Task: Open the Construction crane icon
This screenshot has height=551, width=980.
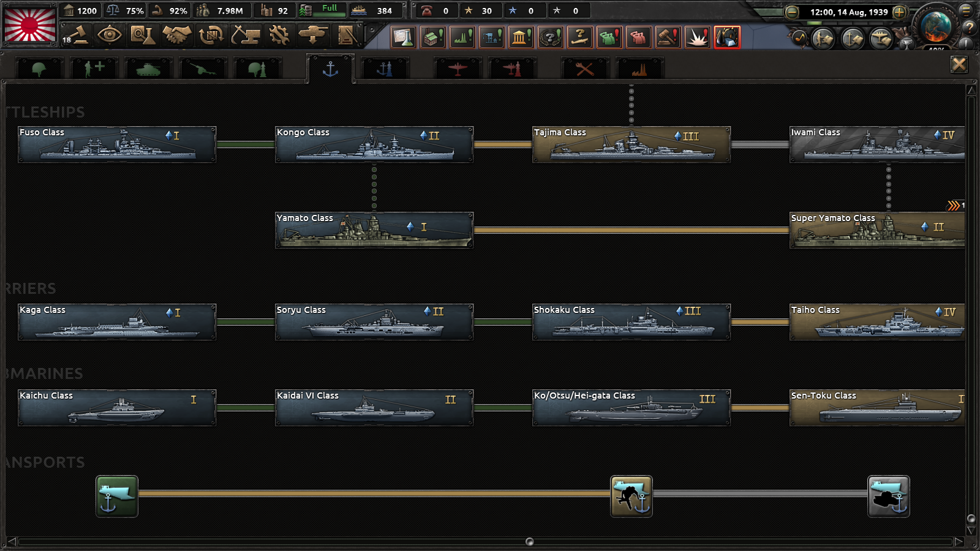Action: click(245, 36)
